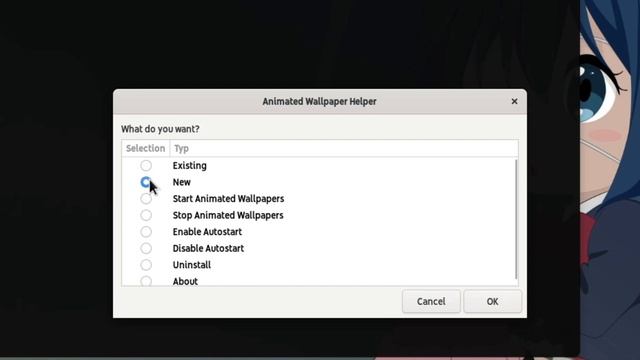
Task: Click the 'Start Animated Wallpapers' text
Action: click(x=228, y=199)
